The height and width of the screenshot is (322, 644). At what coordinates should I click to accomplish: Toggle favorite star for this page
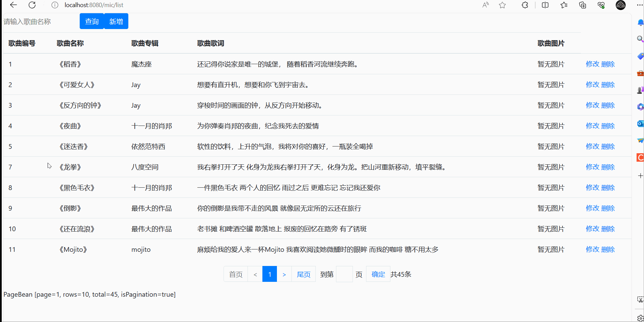coord(502,5)
